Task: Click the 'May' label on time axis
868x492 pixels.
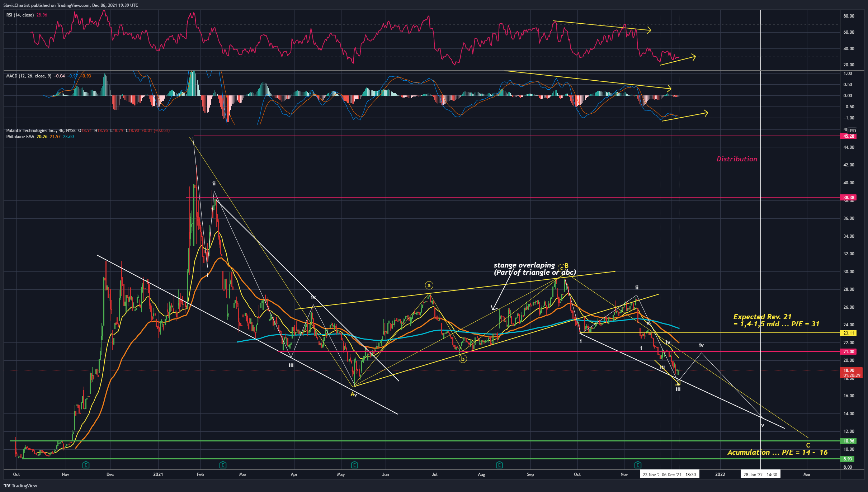Action: coord(341,474)
